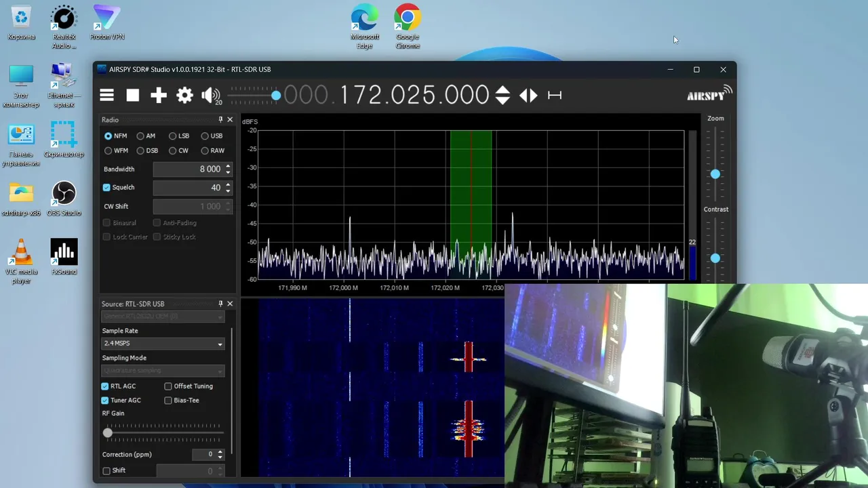Viewport: 868px width, 488px height.
Task: Click the AIRSPY logo
Action: (x=709, y=94)
